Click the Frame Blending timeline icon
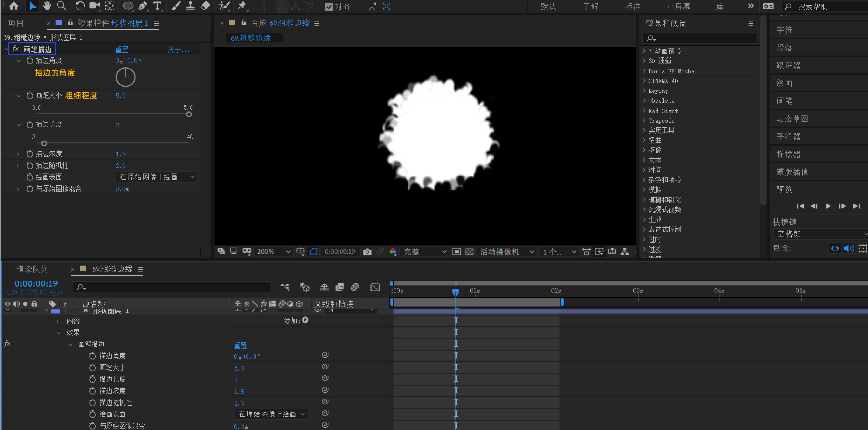Image resolution: width=868 pixels, height=430 pixels. coord(340,287)
